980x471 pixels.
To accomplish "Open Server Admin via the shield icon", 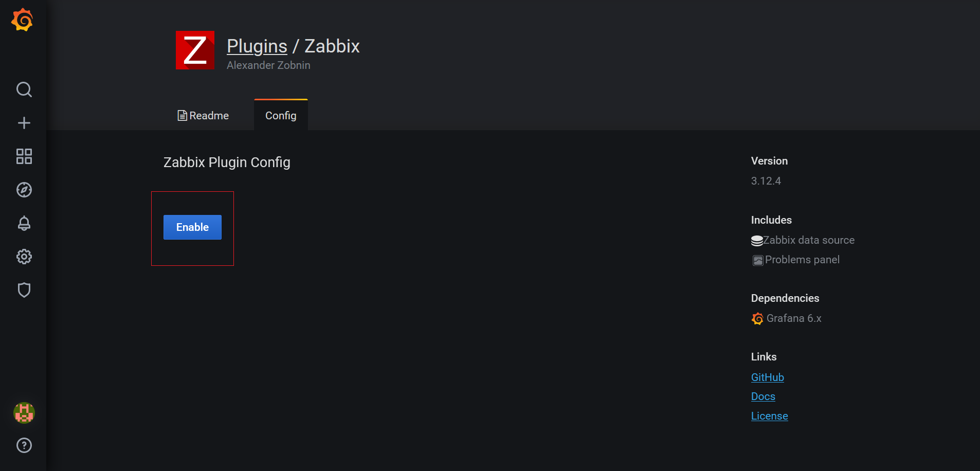I will pos(24,289).
